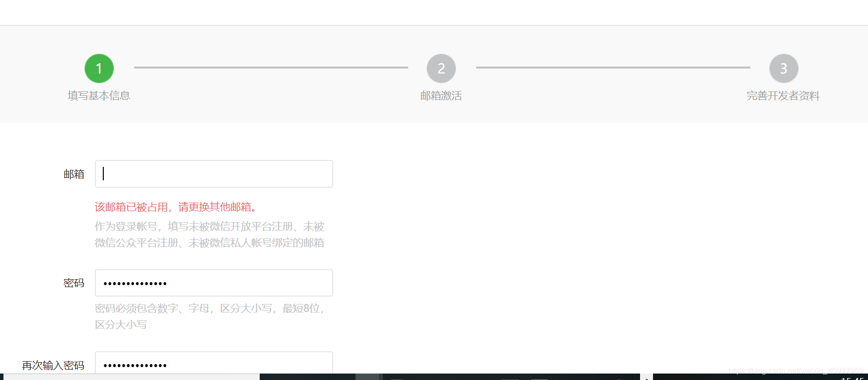This screenshot has width=868, height=380.
Task: Click the 再次输入密码 confirm password field
Action: pyautogui.click(x=214, y=363)
